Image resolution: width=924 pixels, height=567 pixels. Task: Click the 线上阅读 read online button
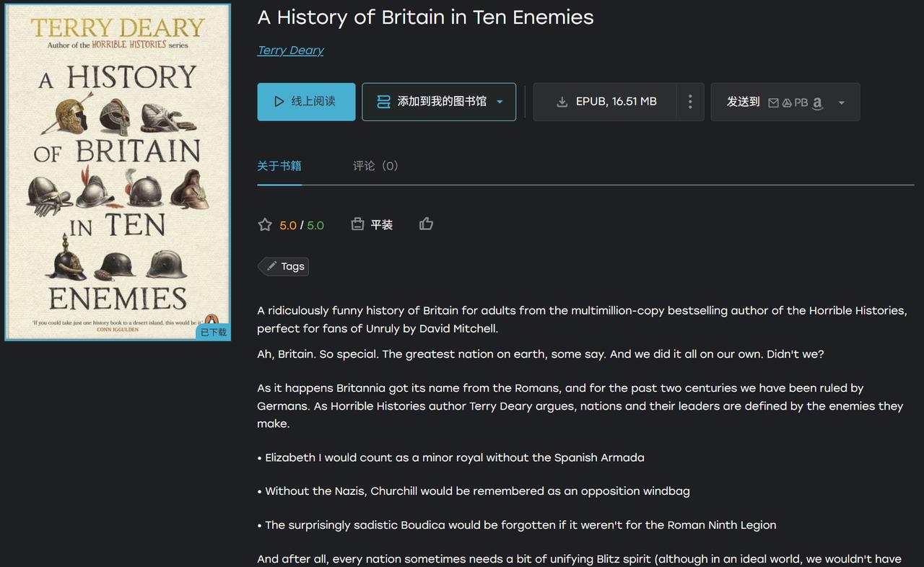click(306, 102)
